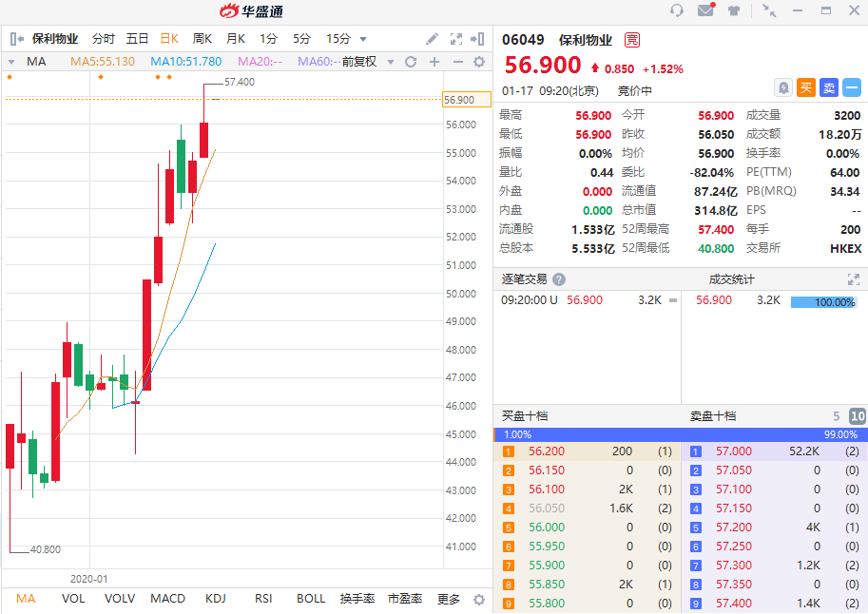
Task: Set a price alert bell
Action: pos(783,87)
